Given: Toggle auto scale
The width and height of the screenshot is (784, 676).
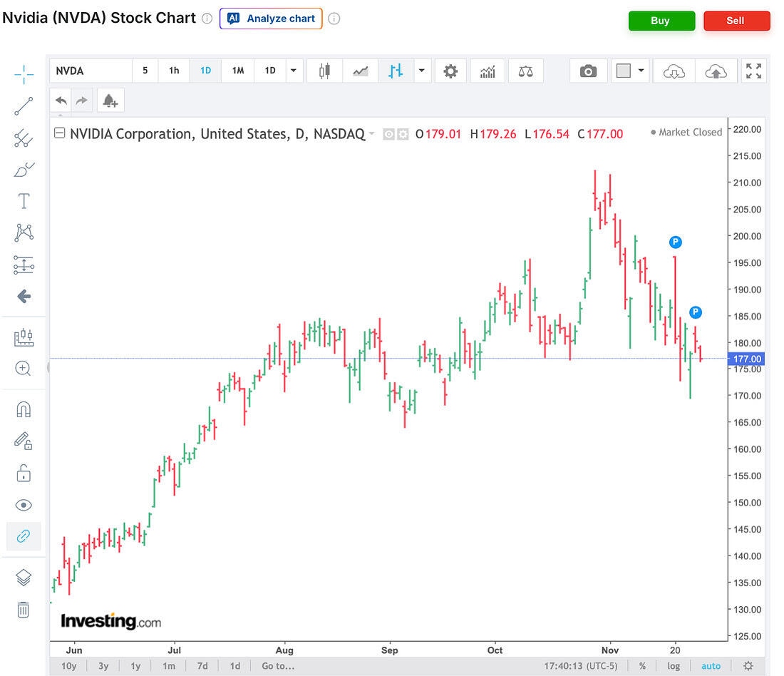Looking at the screenshot, I should coord(711,666).
